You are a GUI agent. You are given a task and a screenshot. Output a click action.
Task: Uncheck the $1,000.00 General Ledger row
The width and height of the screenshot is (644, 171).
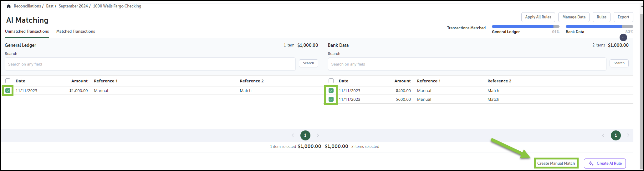[x=8, y=91]
